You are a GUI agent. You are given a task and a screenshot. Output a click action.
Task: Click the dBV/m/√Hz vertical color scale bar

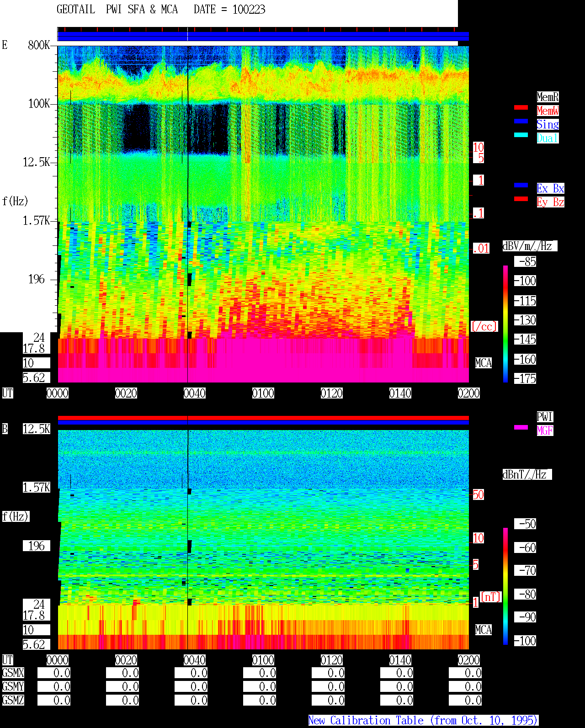click(505, 324)
